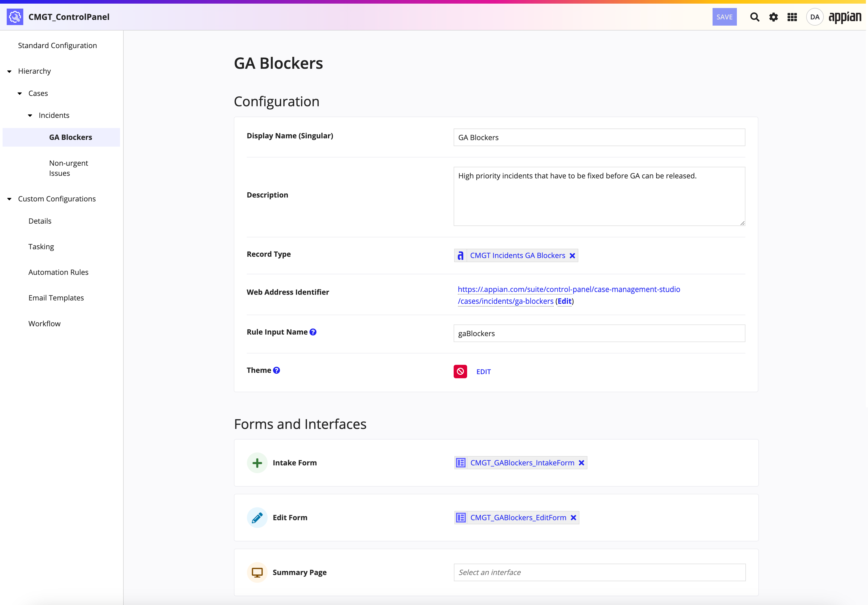The image size is (868, 605).
Task: Click the red theme icon swatch
Action: [460, 372]
